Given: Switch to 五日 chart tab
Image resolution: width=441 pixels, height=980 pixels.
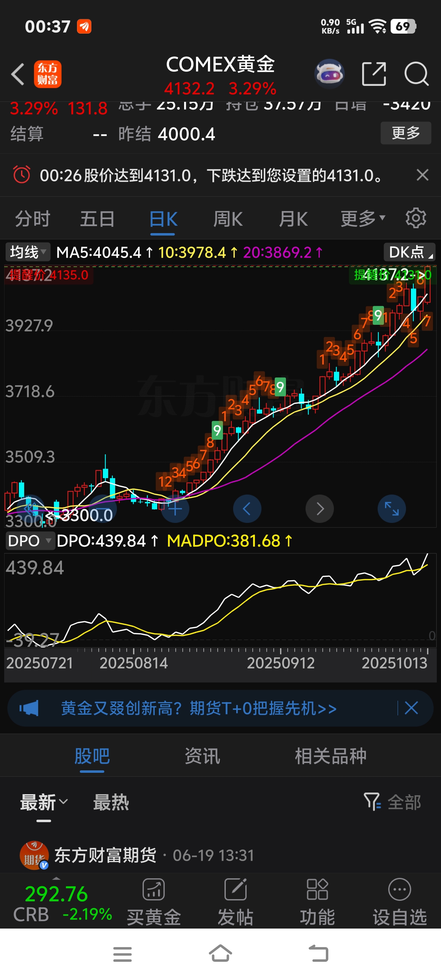Looking at the screenshot, I should point(97,219).
